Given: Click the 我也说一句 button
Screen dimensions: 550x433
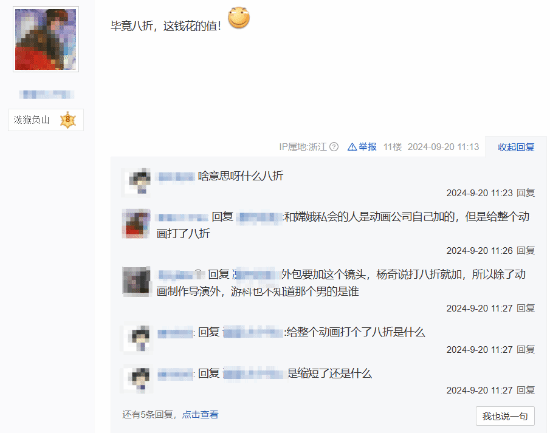Looking at the screenshot, I should [505, 416].
